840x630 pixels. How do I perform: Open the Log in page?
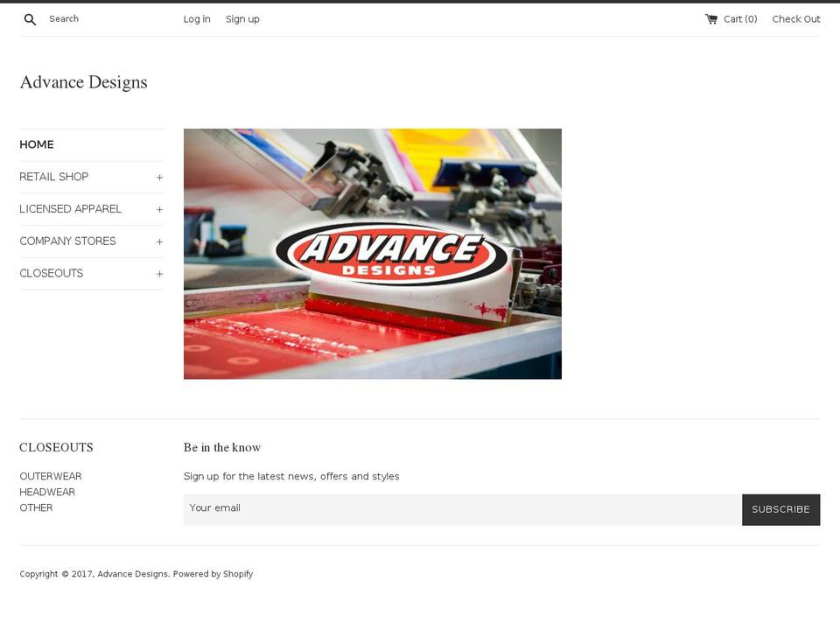pos(197,19)
